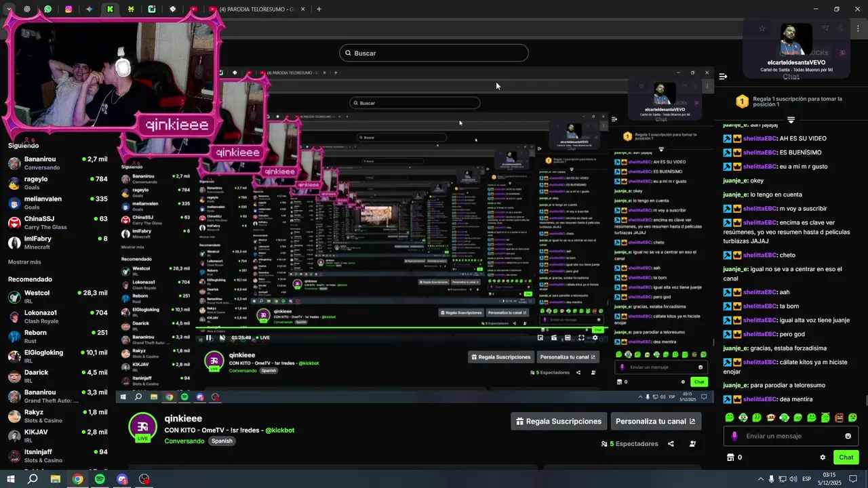Click the Spanish language tag
Screen dimensions: 868x488
(x=222, y=441)
